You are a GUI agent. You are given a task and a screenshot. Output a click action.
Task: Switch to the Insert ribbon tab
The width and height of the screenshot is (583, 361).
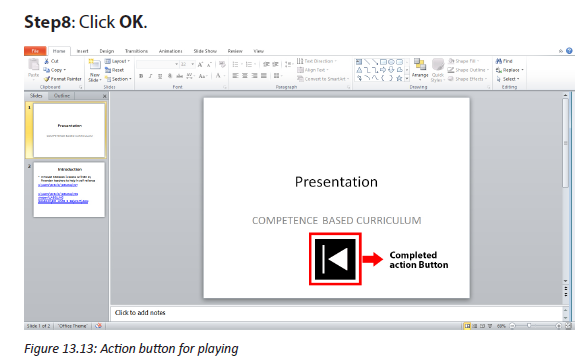pos(83,51)
